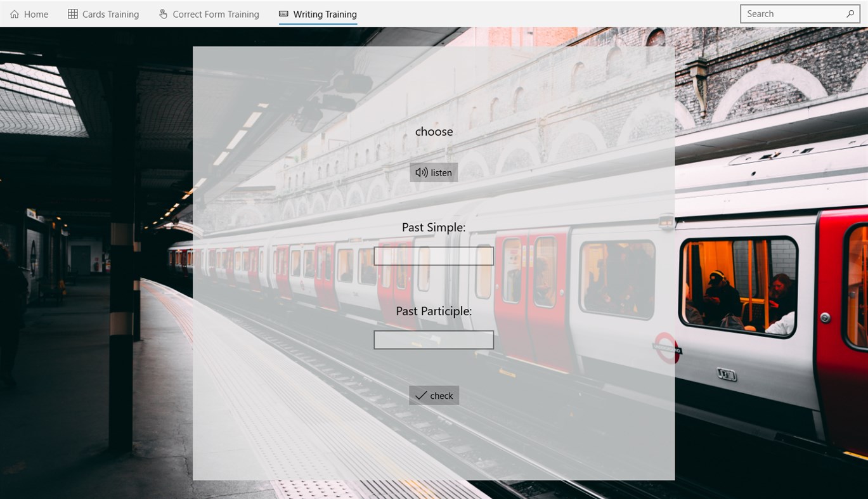The height and width of the screenshot is (499, 868).
Task: Click the Correct Form Training hand icon
Action: click(163, 14)
